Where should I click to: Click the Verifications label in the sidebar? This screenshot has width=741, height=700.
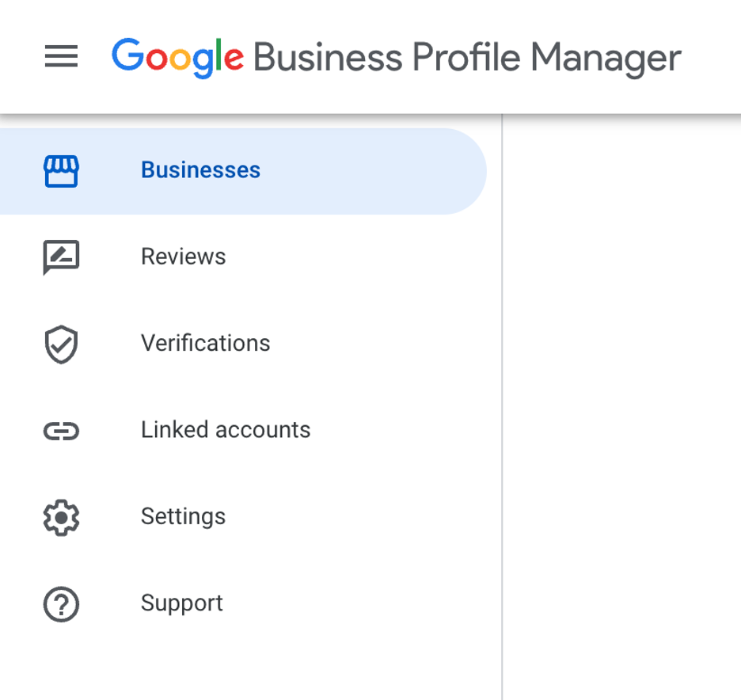[x=205, y=344]
